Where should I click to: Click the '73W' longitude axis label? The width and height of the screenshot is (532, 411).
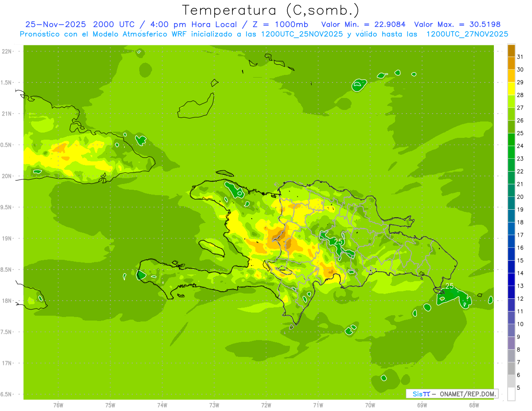coord(214,406)
